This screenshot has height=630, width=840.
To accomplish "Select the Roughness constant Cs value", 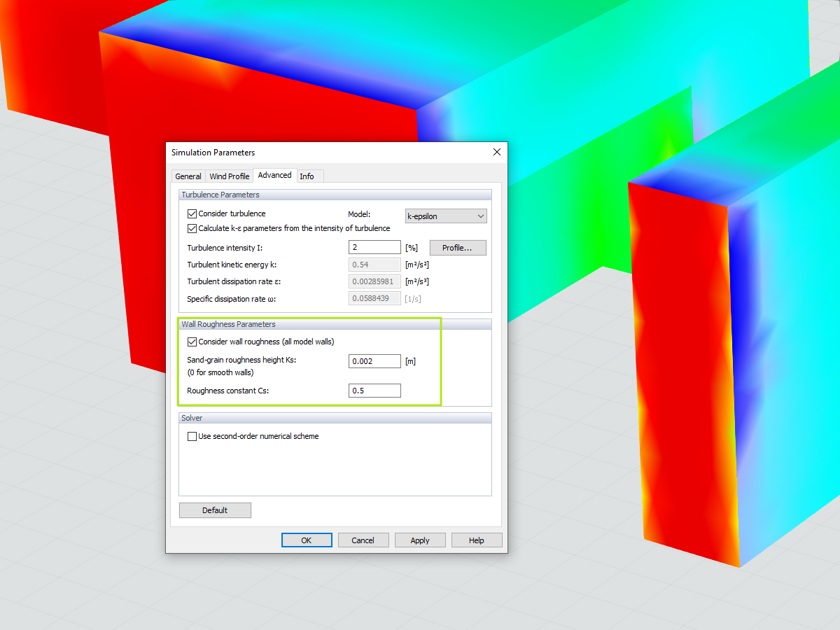I will click(x=374, y=391).
